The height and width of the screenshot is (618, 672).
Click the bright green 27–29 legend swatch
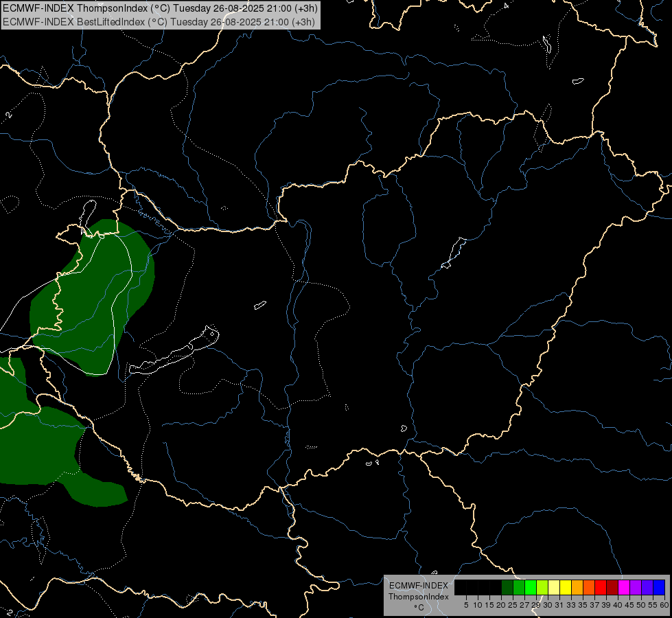click(x=531, y=587)
